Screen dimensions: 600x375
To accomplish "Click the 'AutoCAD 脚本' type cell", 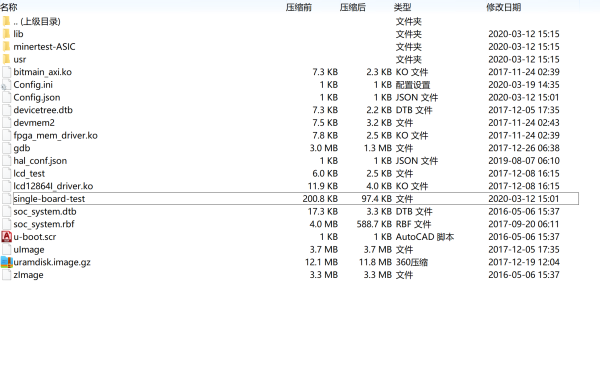I will (425, 236).
